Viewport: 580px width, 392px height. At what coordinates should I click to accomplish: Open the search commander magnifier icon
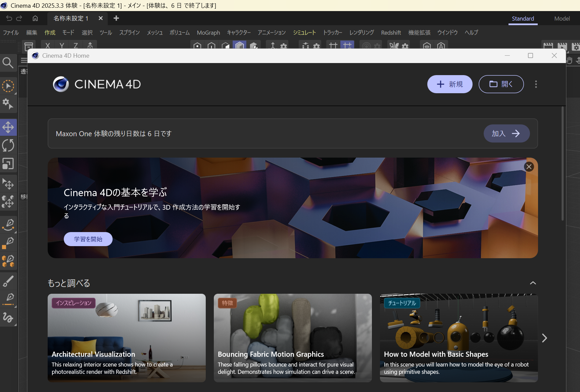[8, 63]
